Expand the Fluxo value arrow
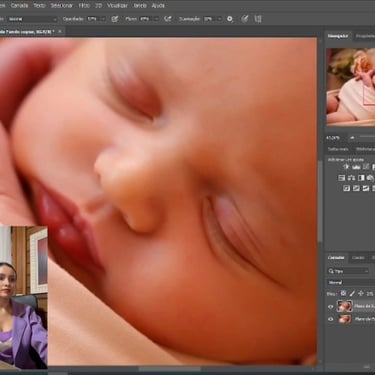Screen dimensions: 375x375 pos(156,19)
